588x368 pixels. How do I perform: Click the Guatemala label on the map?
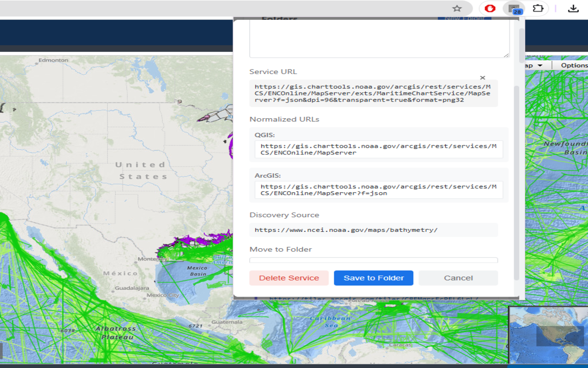coord(226,322)
